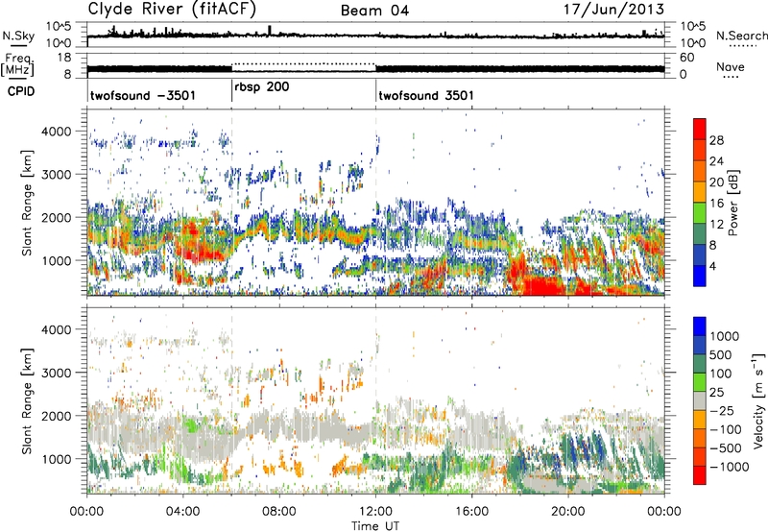Select the twofsound 3501 CPID label
768x532 pixels.
[x=426, y=95]
